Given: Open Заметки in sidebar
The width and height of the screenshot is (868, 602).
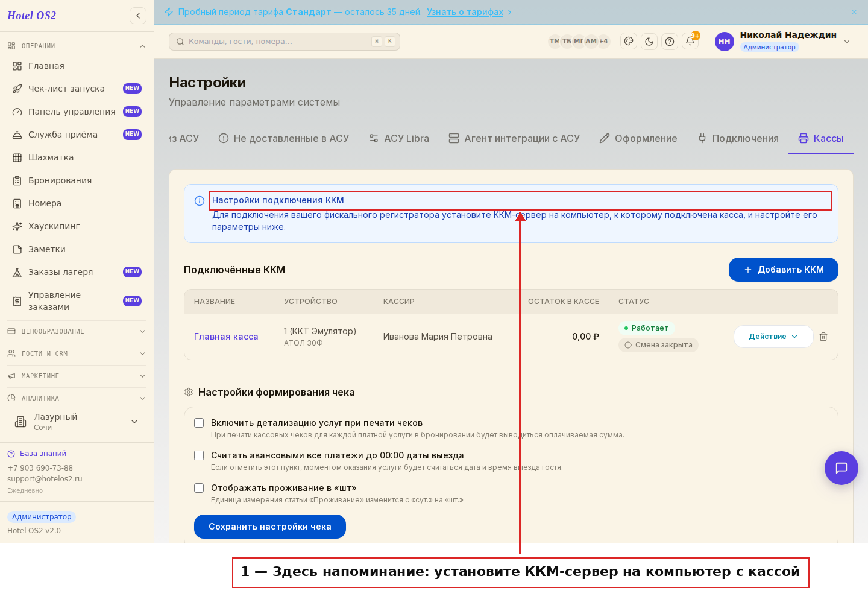Looking at the screenshot, I should 77,249.
